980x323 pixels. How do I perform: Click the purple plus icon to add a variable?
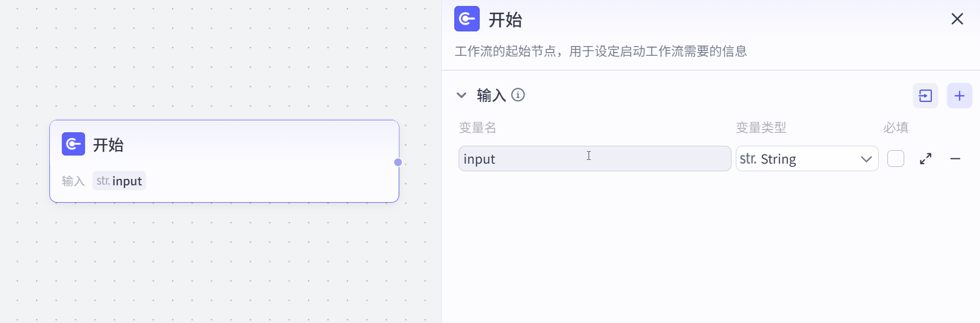click(x=959, y=95)
